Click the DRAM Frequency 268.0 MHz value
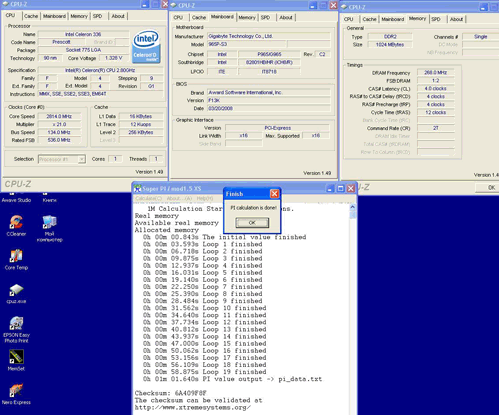 [x=435, y=73]
